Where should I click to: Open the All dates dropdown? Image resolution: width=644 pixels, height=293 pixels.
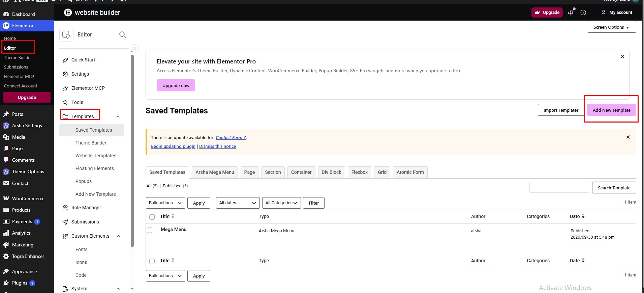238,203
